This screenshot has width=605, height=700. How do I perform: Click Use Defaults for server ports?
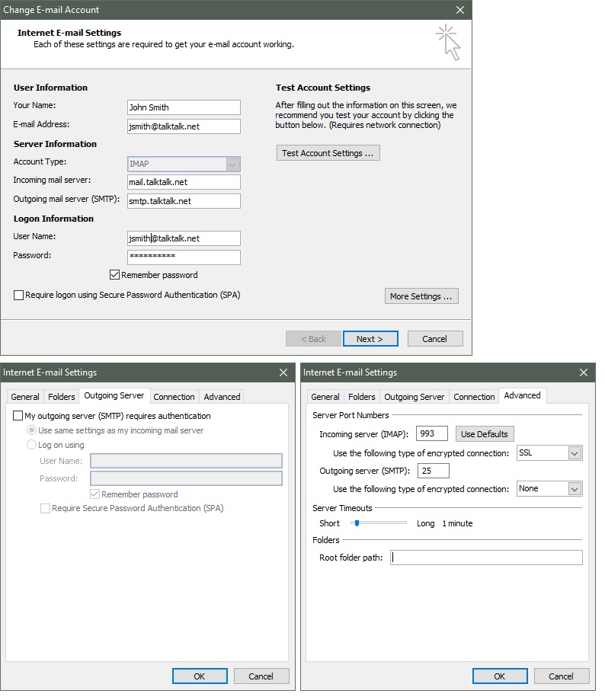pyautogui.click(x=484, y=434)
